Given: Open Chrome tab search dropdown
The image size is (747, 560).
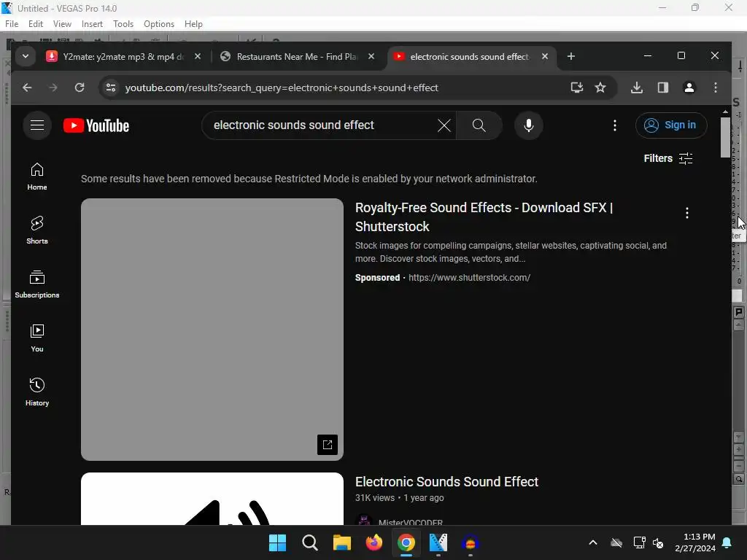Looking at the screenshot, I should [26, 57].
